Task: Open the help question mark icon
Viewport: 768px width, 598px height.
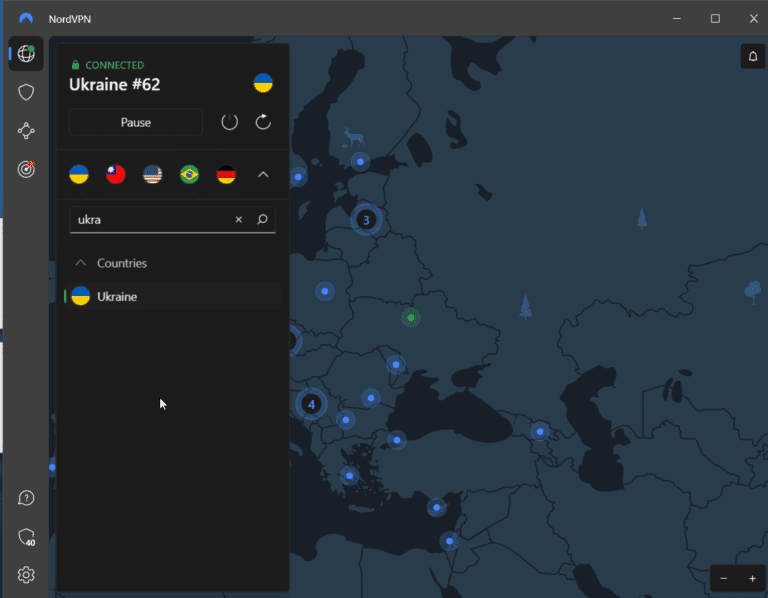Action: (27, 498)
